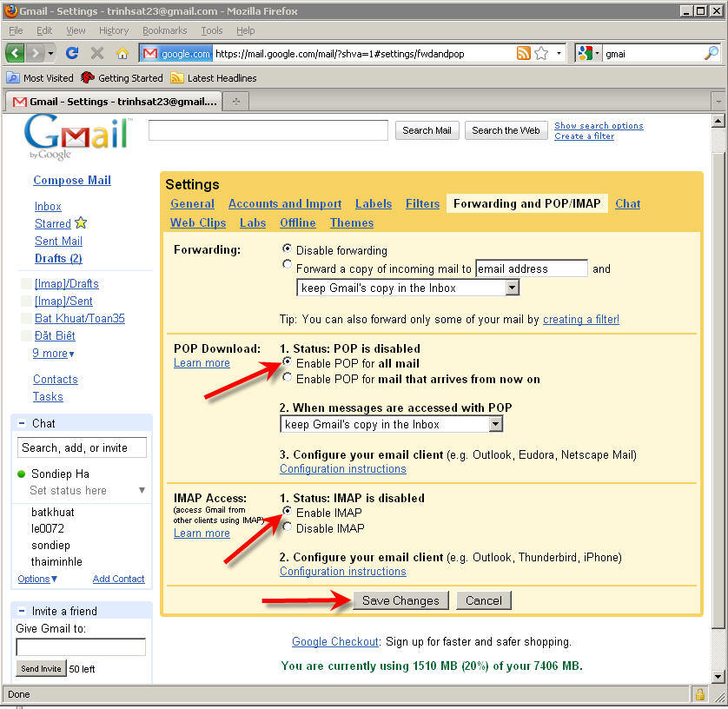Open the Bookmarks menu
Image resolution: width=728 pixels, height=709 pixels.
(164, 30)
